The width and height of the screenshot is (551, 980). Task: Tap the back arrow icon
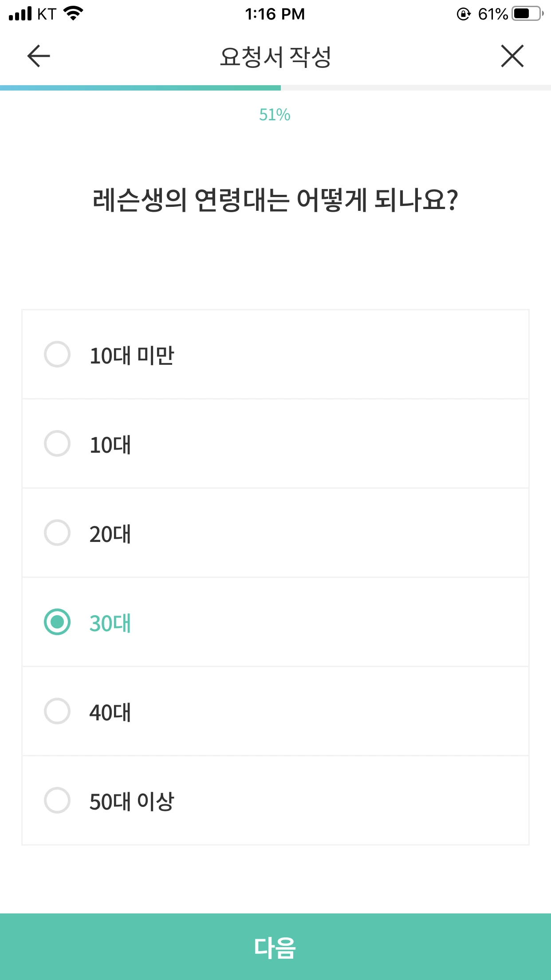click(39, 56)
